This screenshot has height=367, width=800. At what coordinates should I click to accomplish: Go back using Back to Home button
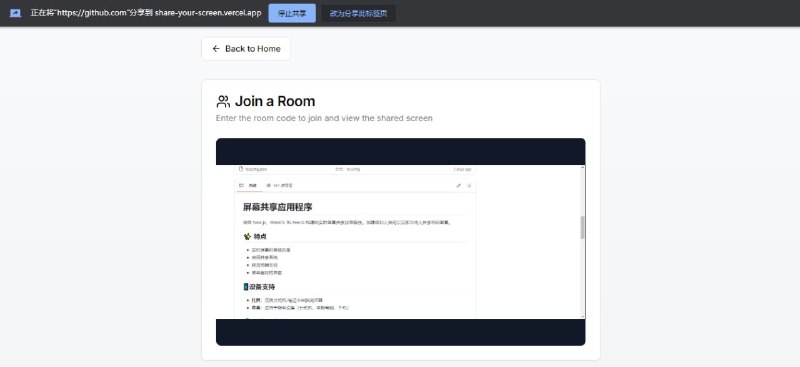pos(246,48)
